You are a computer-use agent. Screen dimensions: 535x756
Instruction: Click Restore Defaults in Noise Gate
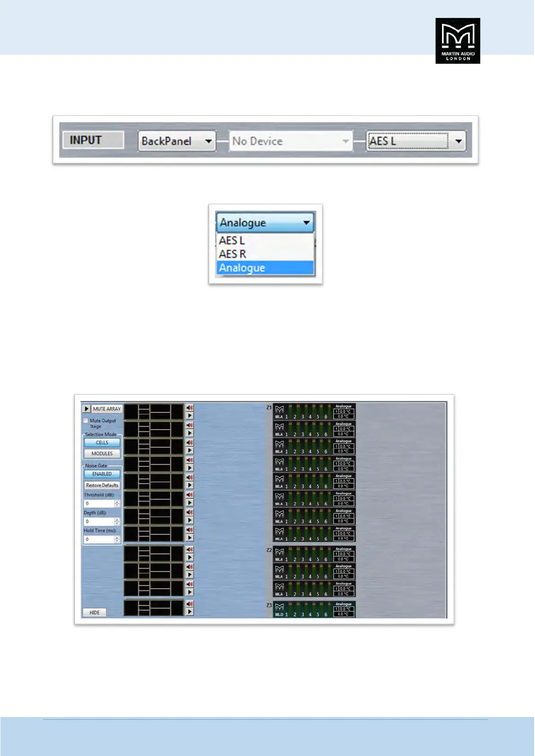[x=102, y=485]
